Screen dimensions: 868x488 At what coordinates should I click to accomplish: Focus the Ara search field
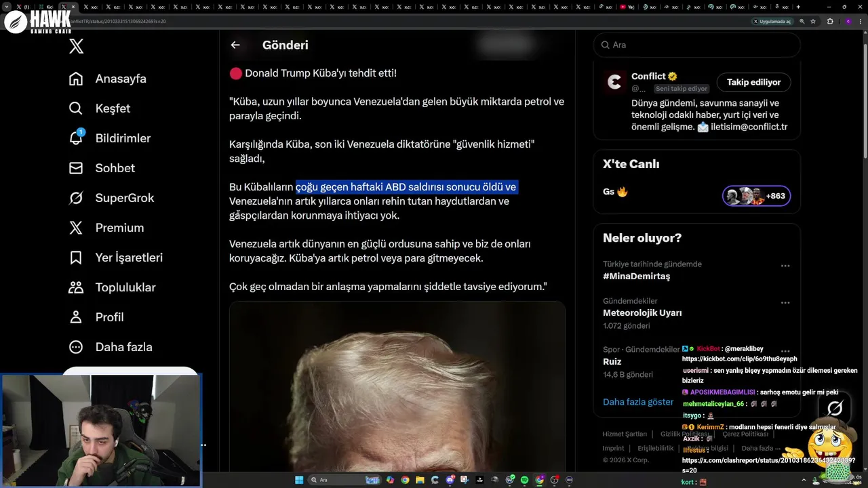(x=696, y=45)
